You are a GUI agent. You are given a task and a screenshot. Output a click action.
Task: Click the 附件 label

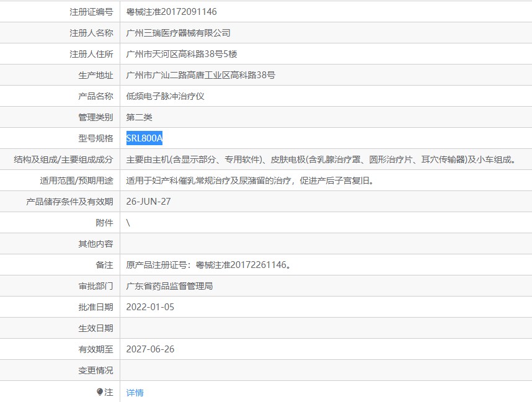104,223
